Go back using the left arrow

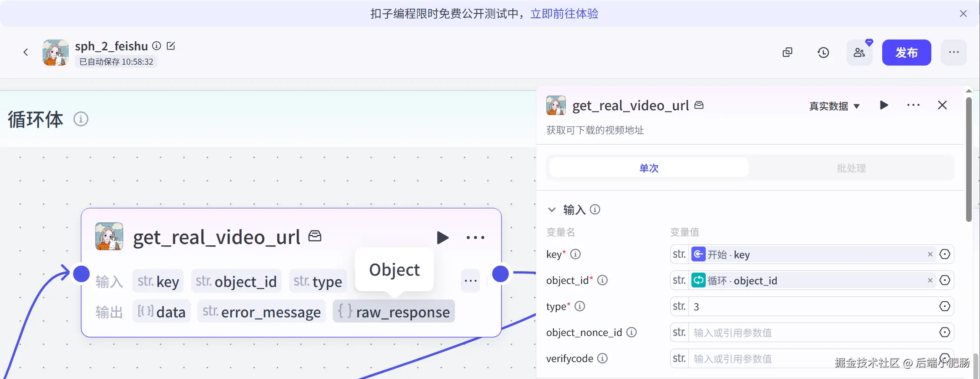click(26, 53)
